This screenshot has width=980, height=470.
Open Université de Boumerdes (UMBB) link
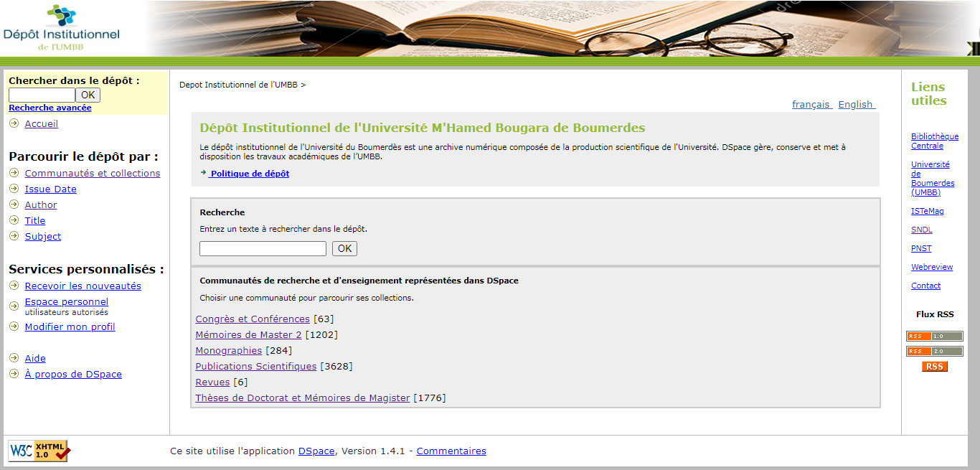[x=933, y=178]
